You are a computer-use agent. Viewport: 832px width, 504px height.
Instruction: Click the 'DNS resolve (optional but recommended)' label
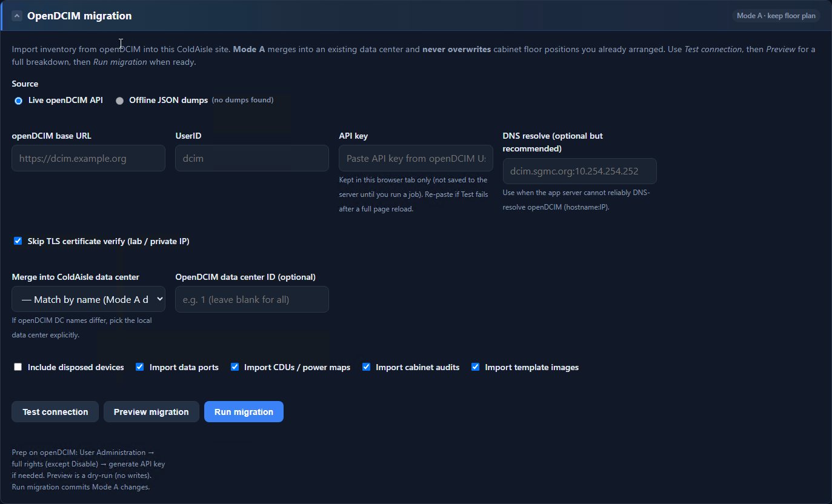coord(553,142)
